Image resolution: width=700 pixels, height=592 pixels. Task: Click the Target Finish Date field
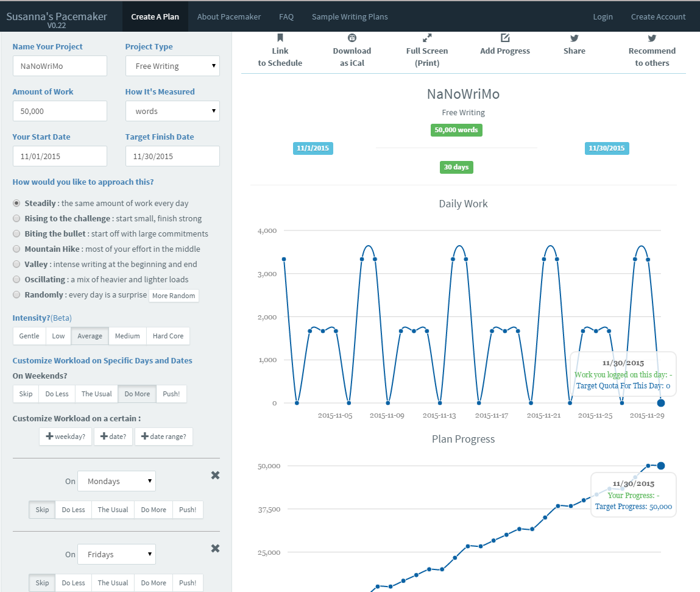click(x=172, y=156)
